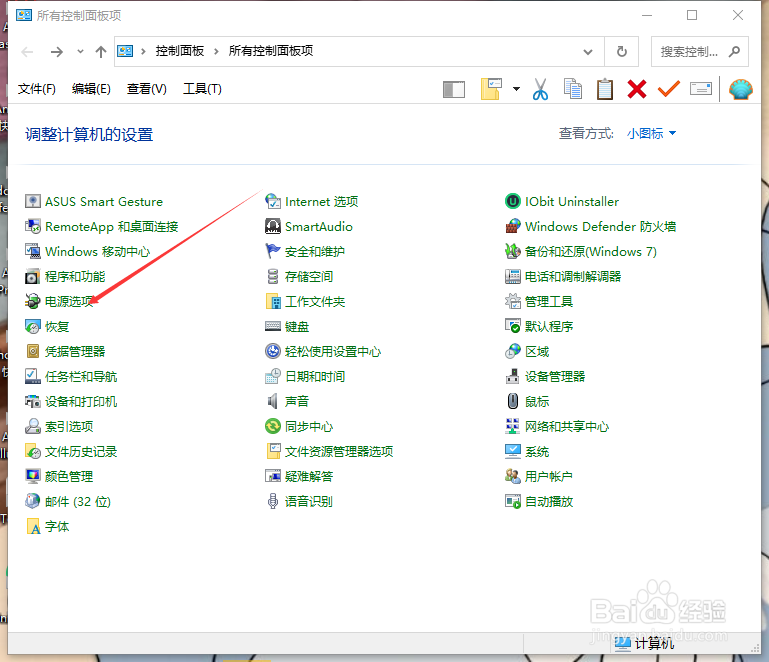Click the back navigation arrow
This screenshot has height=662, width=769.
[27, 51]
